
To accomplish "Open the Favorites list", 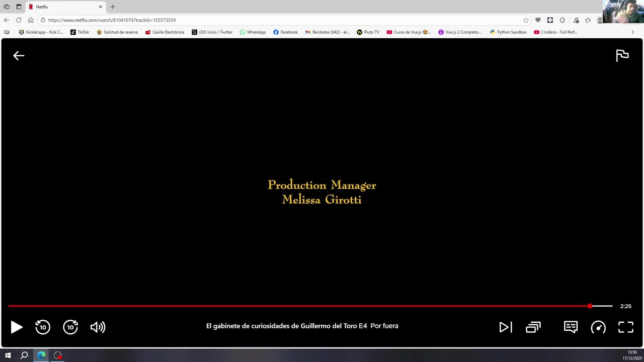I will [588, 20].
